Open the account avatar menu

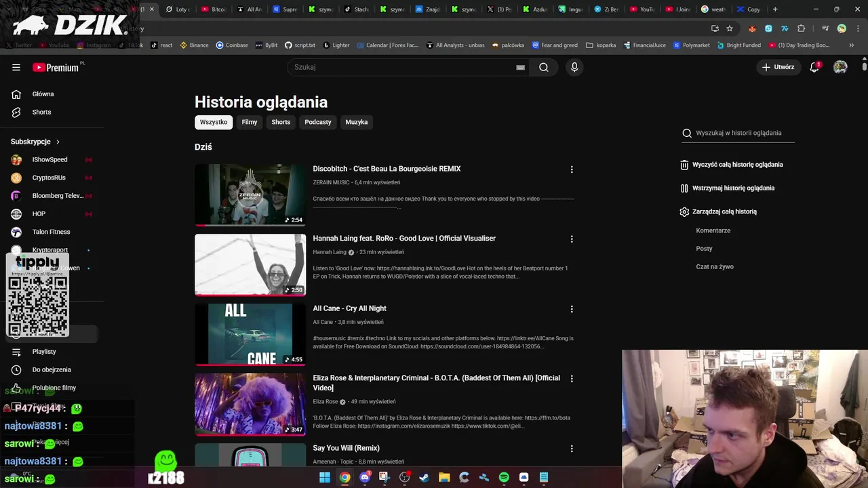(x=840, y=67)
